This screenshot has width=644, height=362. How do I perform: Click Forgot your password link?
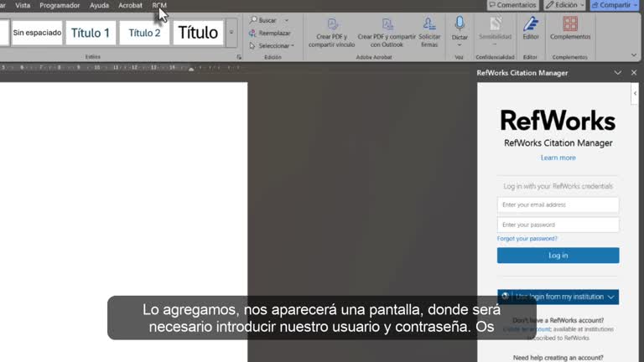(x=527, y=239)
